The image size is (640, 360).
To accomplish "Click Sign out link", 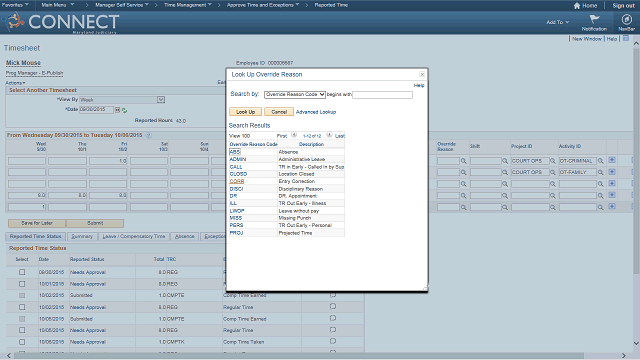I will click(x=624, y=6).
